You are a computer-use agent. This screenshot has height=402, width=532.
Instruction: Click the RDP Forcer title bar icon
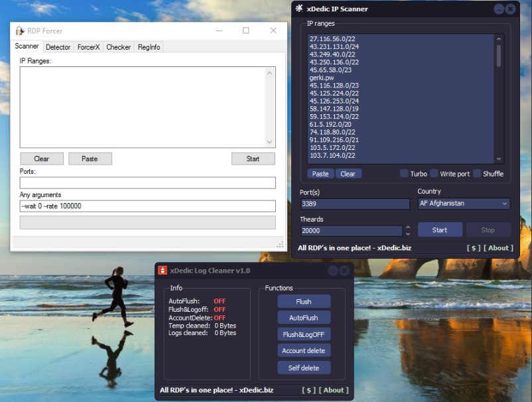pos(19,31)
